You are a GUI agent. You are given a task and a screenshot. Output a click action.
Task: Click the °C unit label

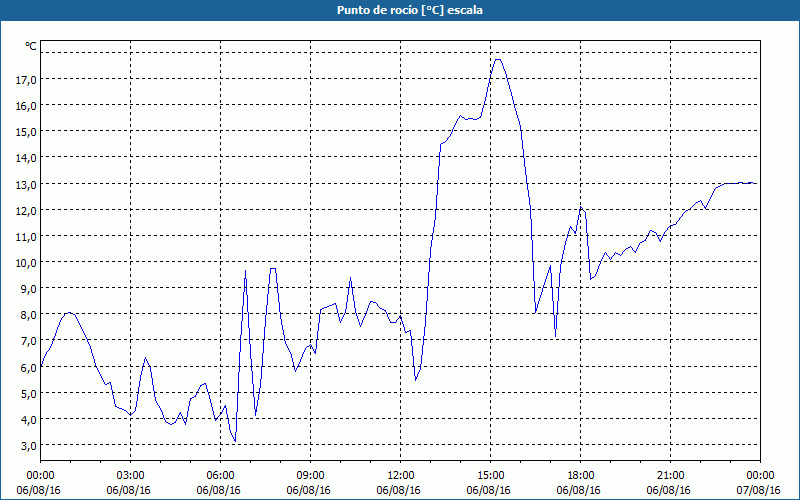pyautogui.click(x=31, y=46)
